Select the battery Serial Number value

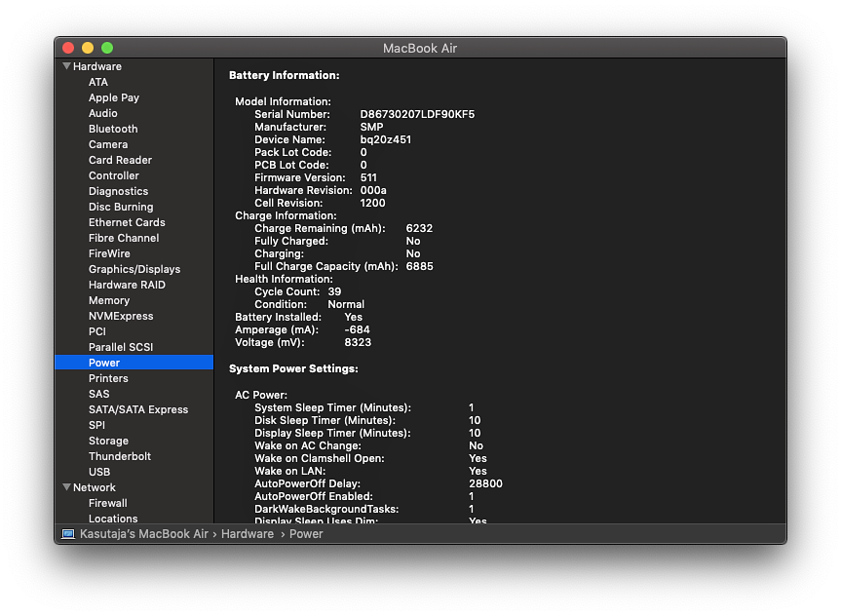417,114
